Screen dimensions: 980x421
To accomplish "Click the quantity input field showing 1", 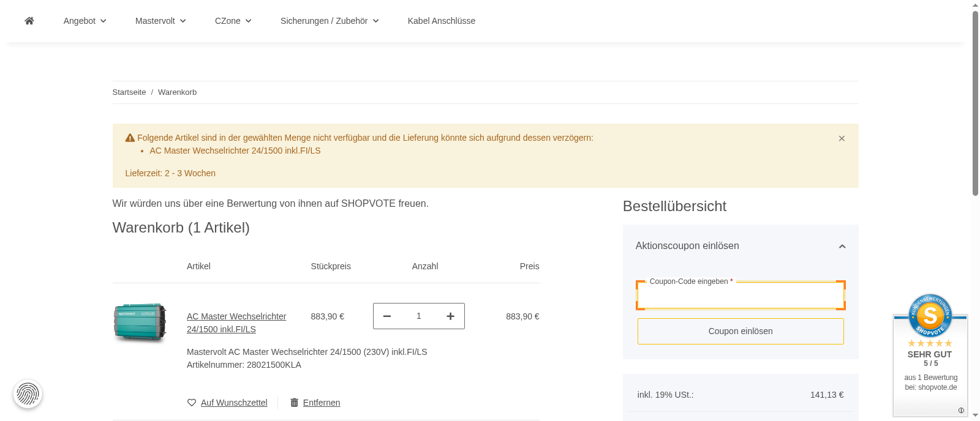I will coord(419,316).
